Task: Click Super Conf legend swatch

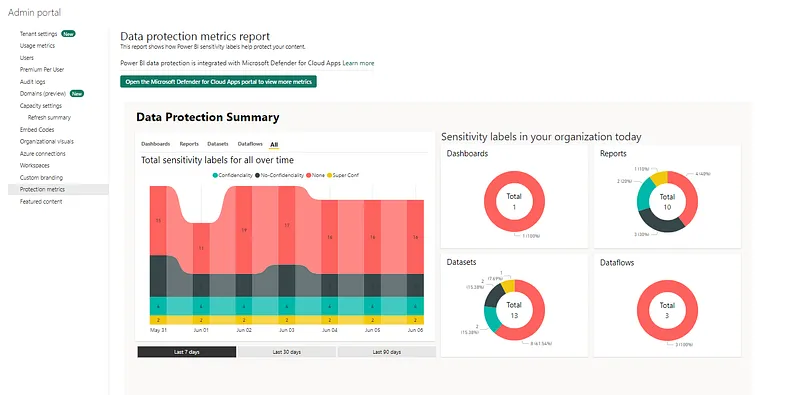Action: [x=329, y=176]
